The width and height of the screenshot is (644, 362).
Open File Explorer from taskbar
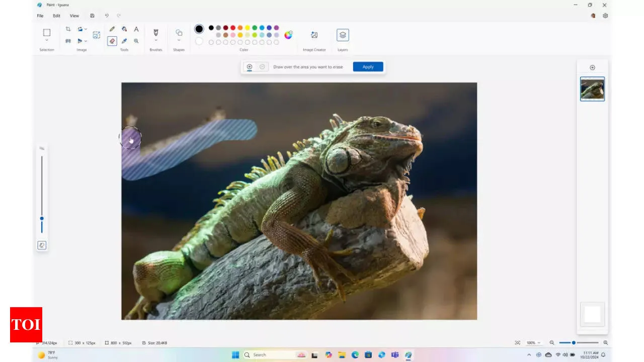[342, 355]
